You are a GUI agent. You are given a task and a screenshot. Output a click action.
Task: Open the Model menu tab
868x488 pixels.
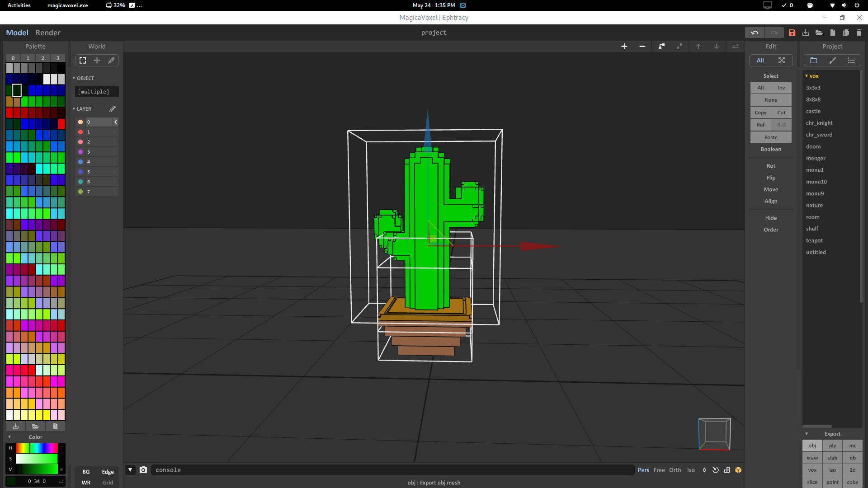[18, 32]
